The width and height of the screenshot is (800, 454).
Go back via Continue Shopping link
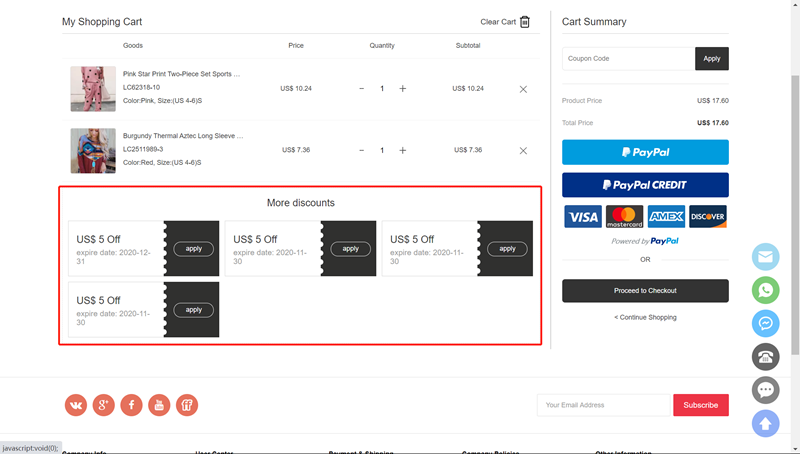coord(645,317)
